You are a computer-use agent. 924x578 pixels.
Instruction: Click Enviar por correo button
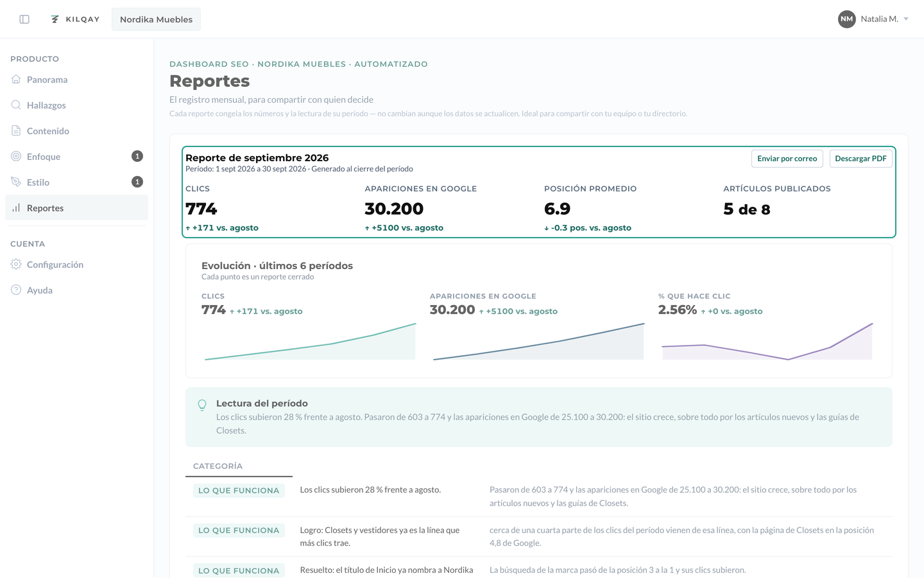coord(787,159)
